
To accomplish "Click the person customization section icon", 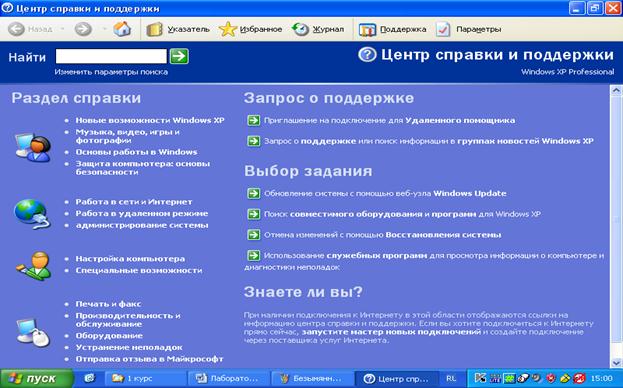I will coord(33,265).
